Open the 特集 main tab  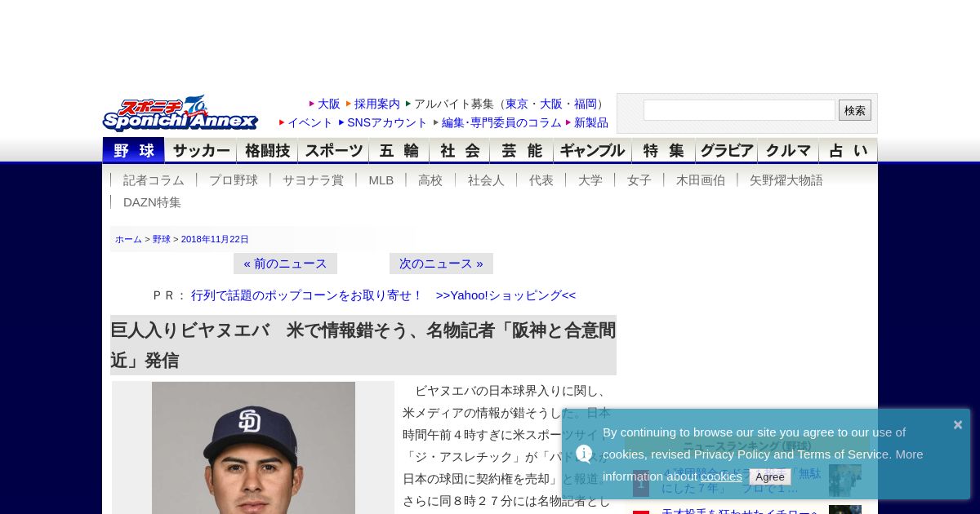663,150
